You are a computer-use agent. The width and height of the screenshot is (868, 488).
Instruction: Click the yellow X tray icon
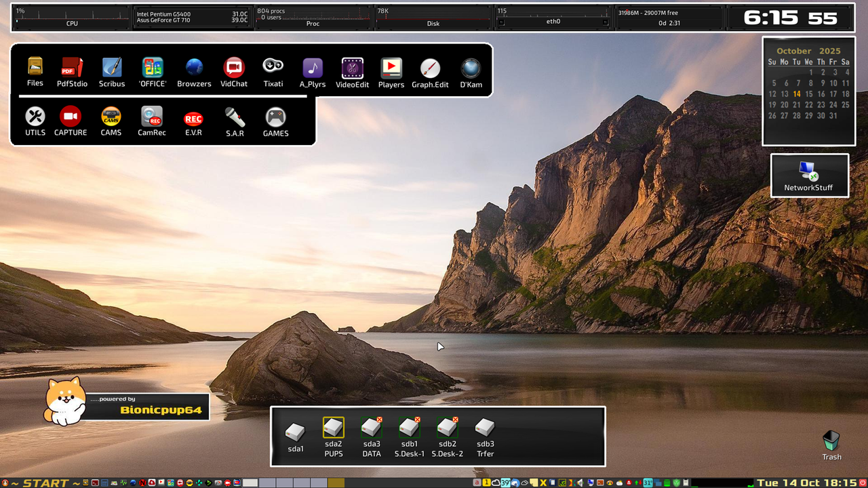(x=543, y=483)
